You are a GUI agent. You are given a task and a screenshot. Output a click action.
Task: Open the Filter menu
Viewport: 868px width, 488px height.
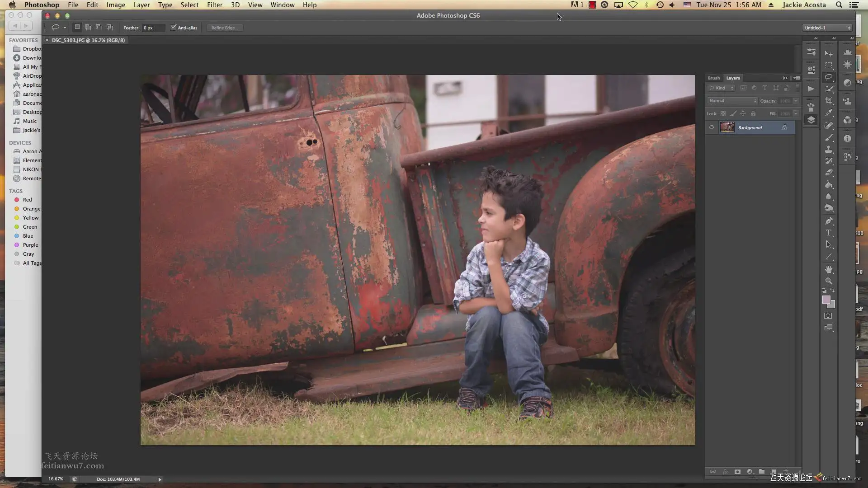(214, 5)
